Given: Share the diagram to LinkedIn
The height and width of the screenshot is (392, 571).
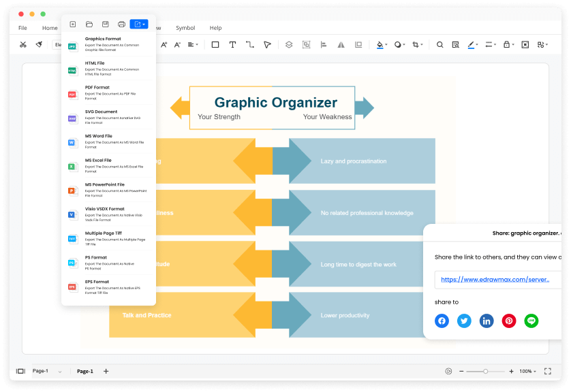Looking at the screenshot, I should (x=487, y=321).
